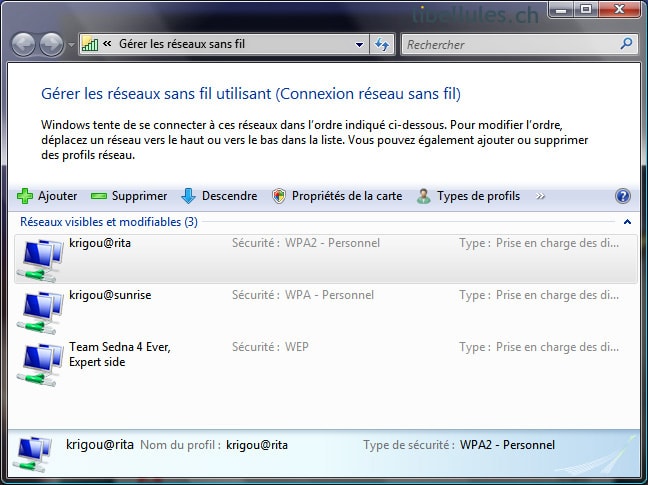
Task: Select the krigou@rita network name in list
Action: tap(100, 243)
